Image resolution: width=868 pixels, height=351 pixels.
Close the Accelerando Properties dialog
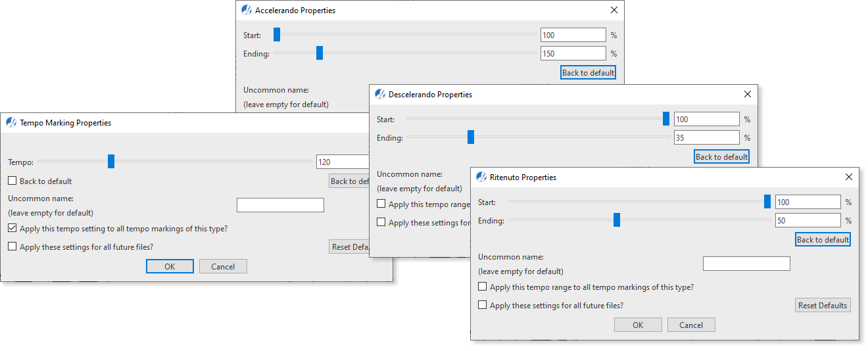pos(614,10)
